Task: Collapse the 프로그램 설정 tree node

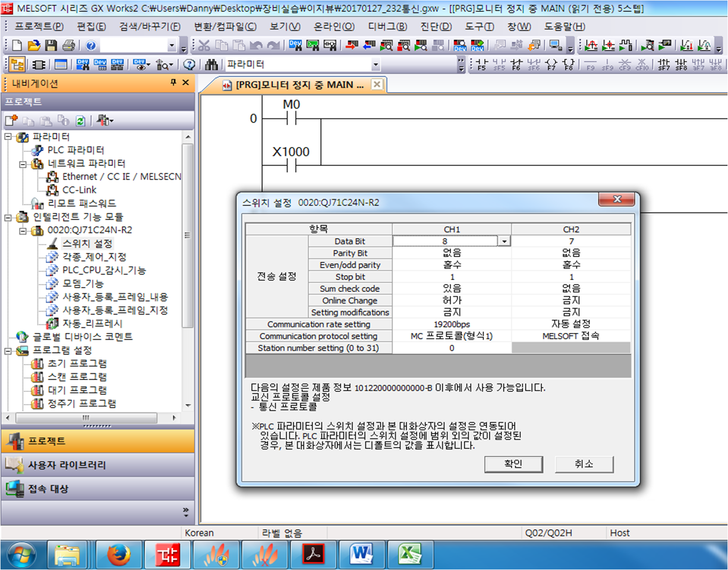Action: [x=8, y=350]
